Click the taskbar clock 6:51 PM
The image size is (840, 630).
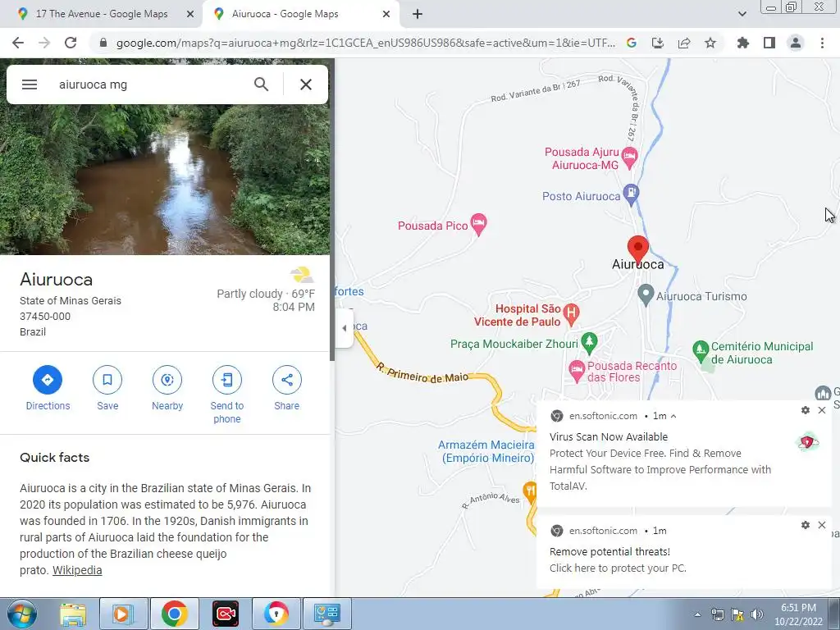click(798, 608)
